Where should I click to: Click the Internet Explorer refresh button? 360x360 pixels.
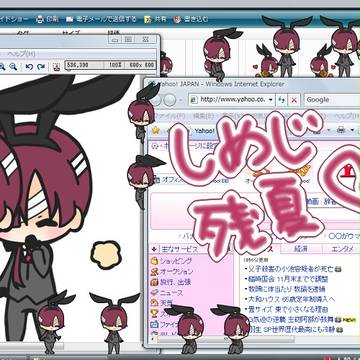click(282, 100)
